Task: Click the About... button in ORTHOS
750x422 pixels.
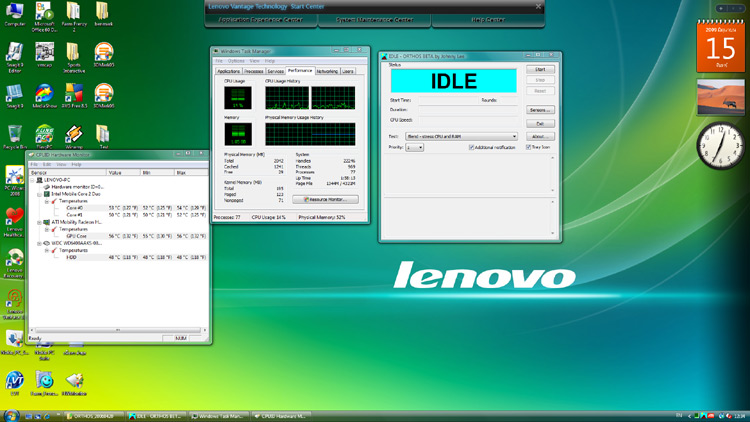Action: 540,136
